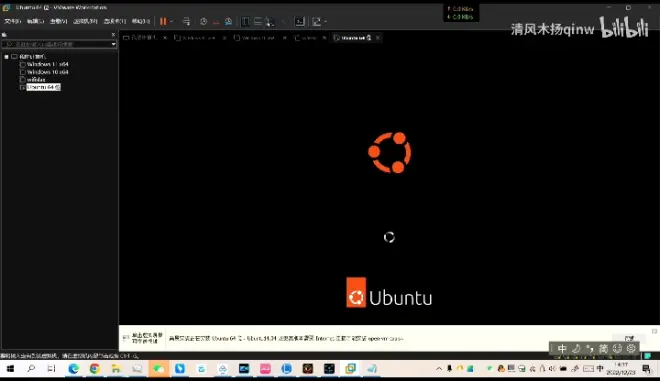Switch to console view

click(x=299, y=21)
